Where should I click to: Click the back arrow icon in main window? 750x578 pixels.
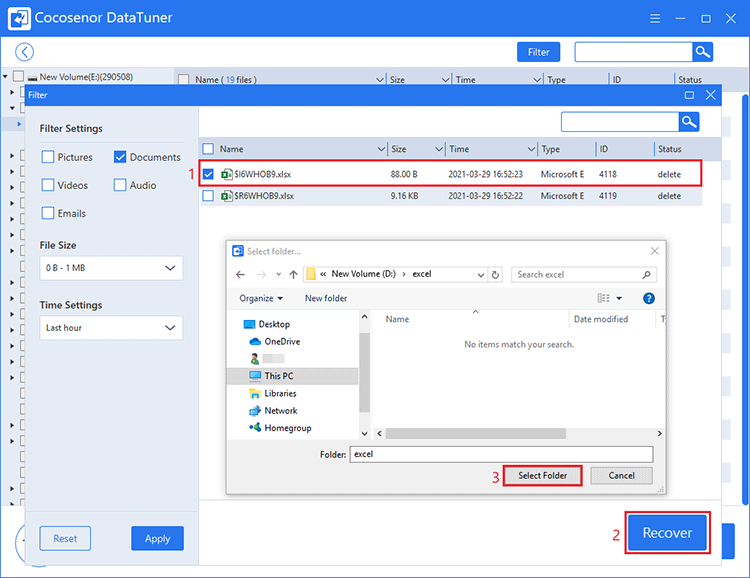click(24, 52)
